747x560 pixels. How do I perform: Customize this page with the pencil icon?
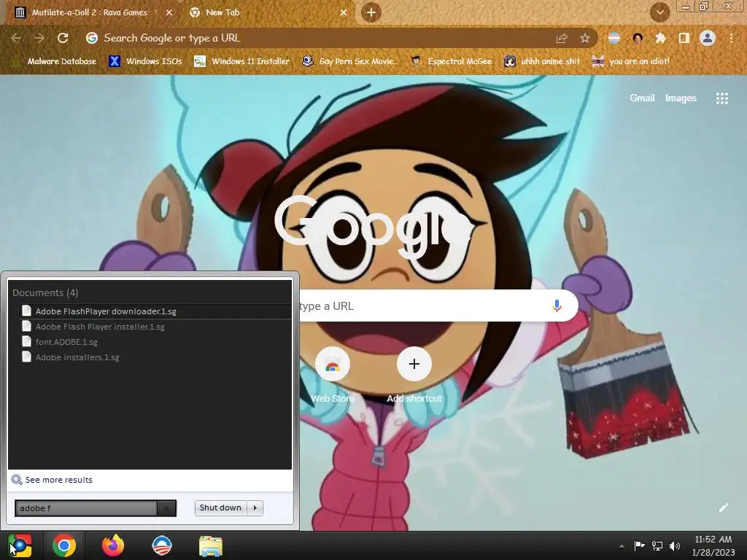723,507
